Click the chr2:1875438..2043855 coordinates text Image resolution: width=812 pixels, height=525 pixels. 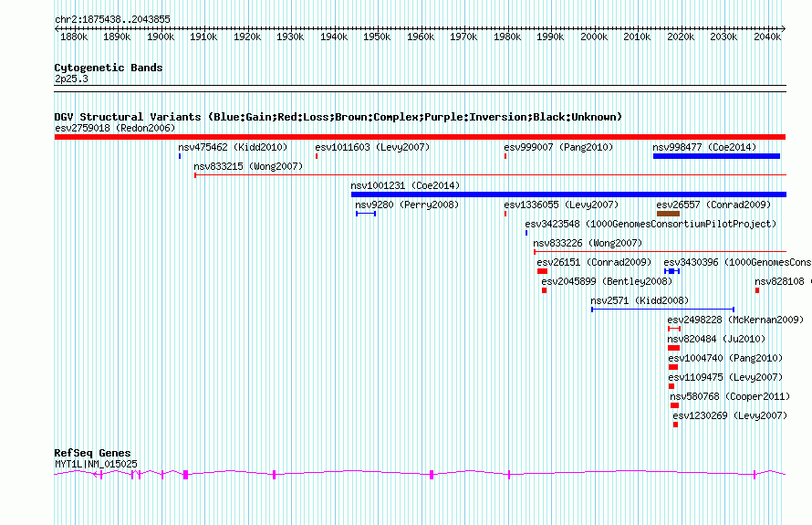[x=112, y=20]
